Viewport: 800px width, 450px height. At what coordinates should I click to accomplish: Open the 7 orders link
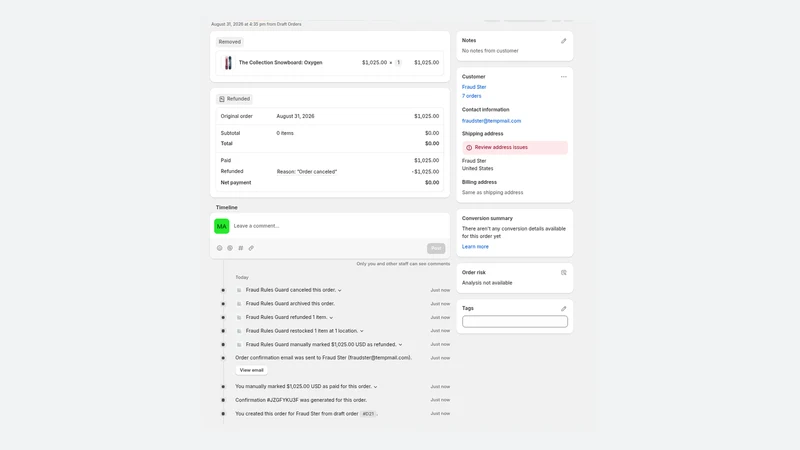coord(471,96)
